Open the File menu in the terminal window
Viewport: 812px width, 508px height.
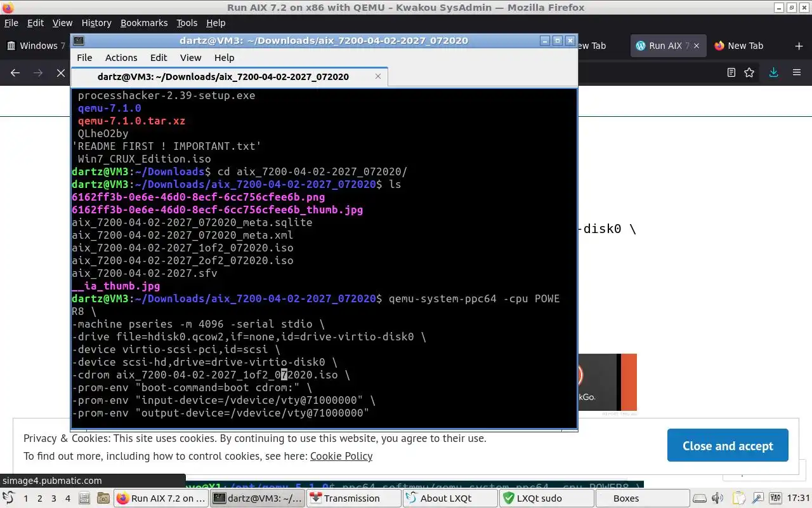(84, 57)
